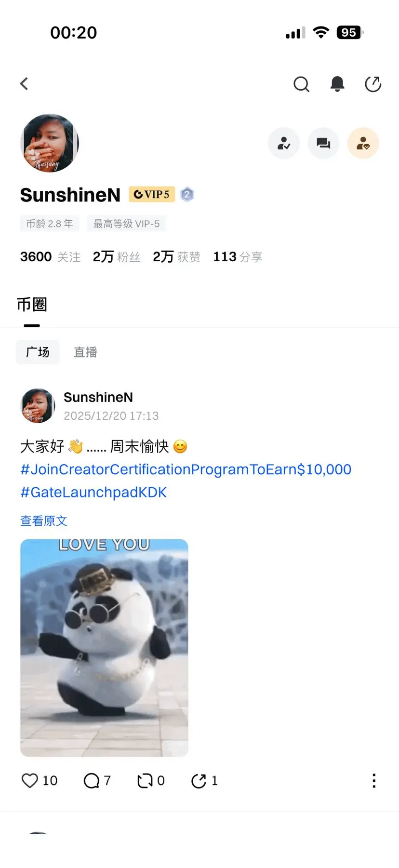Open the #GateLaunchpadKDK hashtag
The width and height of the screenshot is (399, 868).
click(x=93, y=493)
